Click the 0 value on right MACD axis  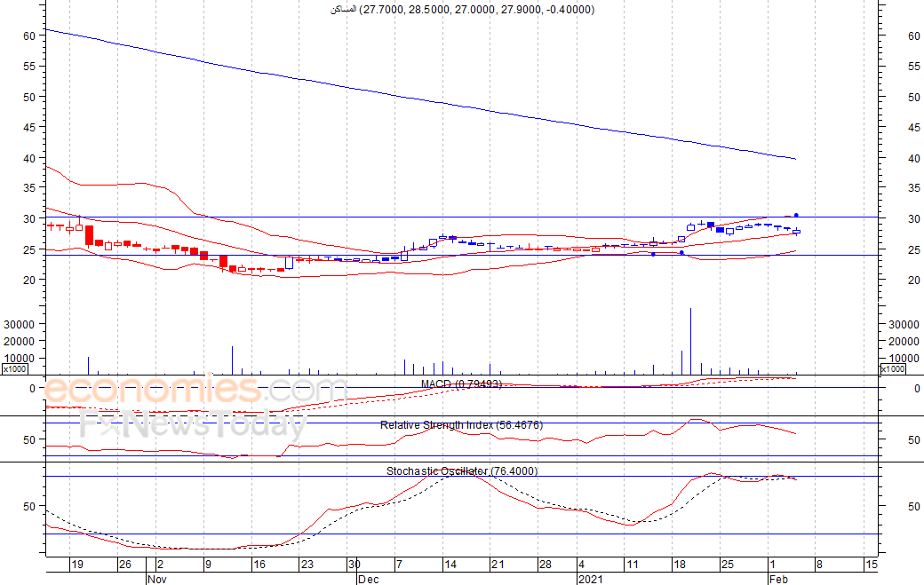[917, 389]
